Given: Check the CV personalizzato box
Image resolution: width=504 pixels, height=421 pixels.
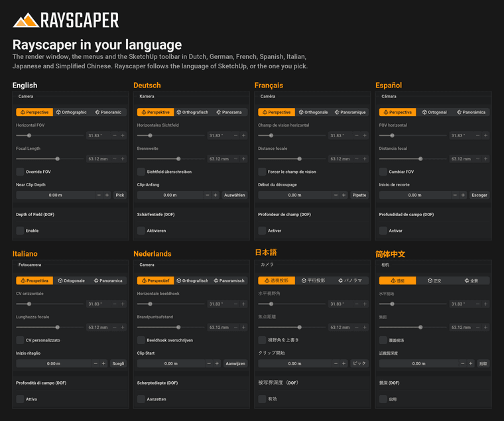Looking at the screenshot, I should pos(20,340).
